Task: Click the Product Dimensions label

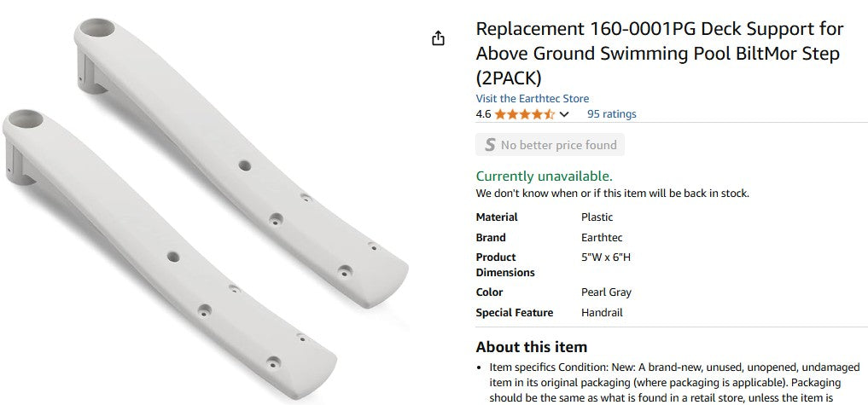Action: (x=505, y=264)
